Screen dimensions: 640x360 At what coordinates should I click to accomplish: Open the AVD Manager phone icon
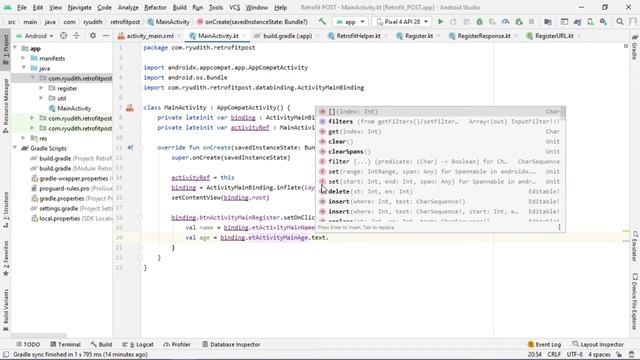click(x=590, y=22)
